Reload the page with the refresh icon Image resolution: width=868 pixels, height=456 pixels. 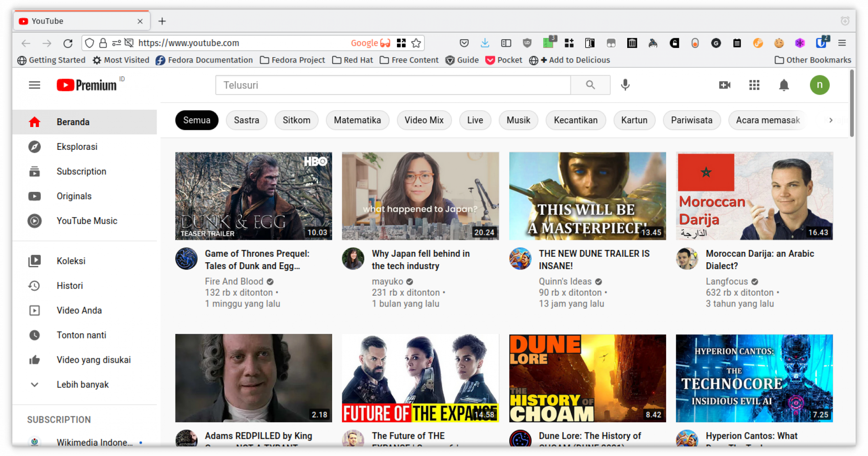click(68, 43)
